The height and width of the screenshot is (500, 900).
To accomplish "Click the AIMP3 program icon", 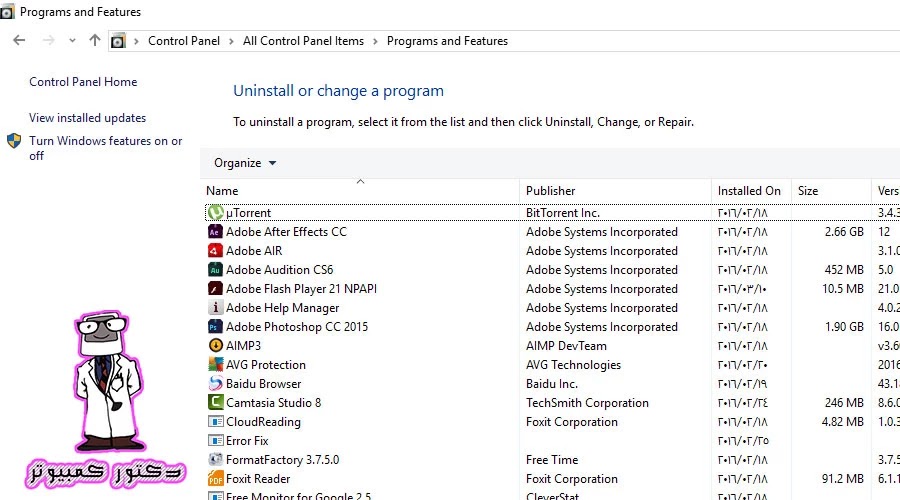I will pyautogui.click(x=215, y=345).
